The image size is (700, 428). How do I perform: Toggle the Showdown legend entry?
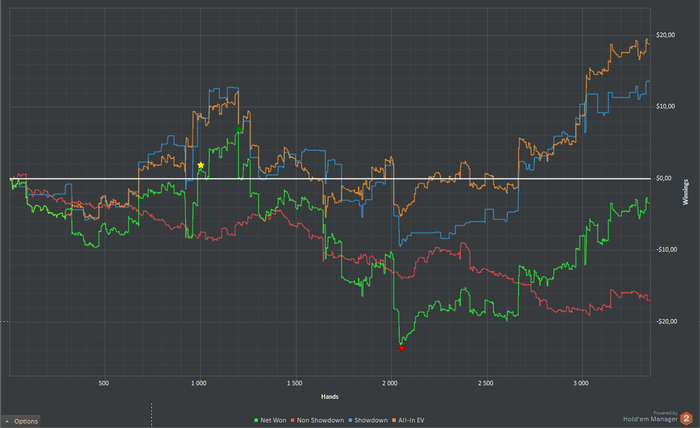tap(368, 420)
